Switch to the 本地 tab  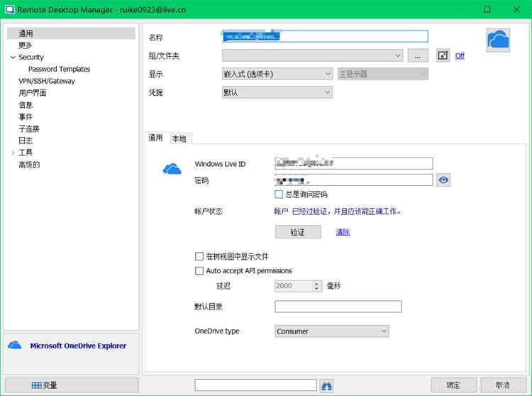coord(179,138)
